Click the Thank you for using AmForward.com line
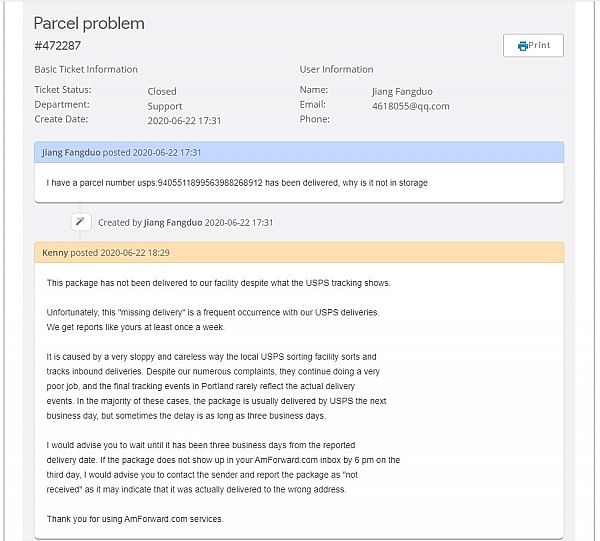 point(136,517)
